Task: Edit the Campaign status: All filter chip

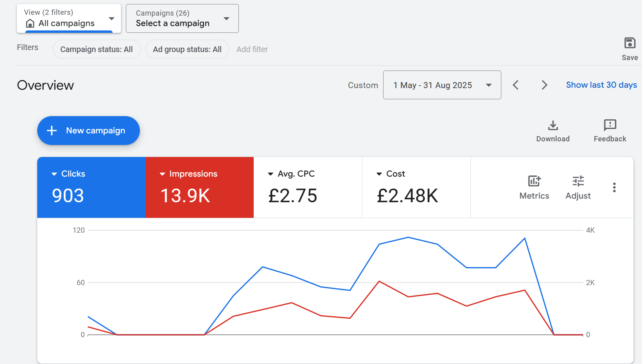Action: tap(97, 49)
